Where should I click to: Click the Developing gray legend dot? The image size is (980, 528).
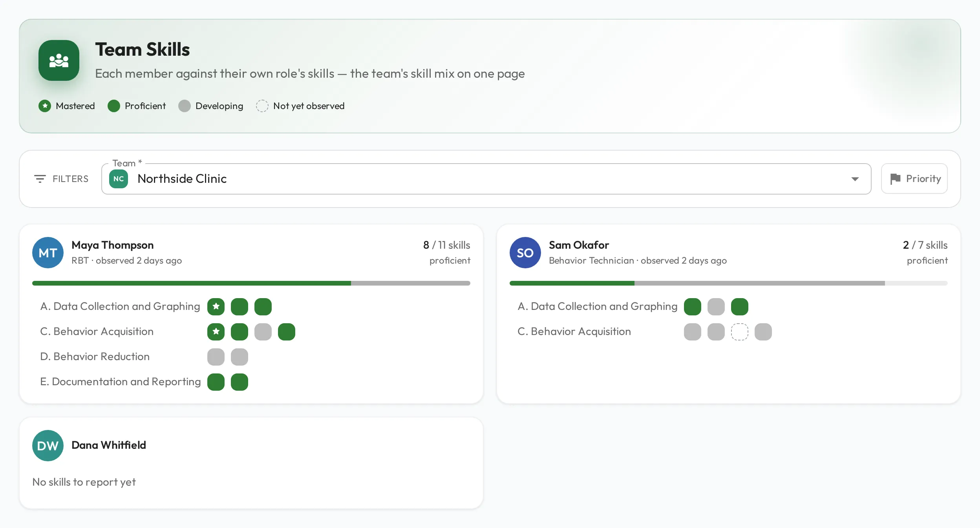click(185, 106)
